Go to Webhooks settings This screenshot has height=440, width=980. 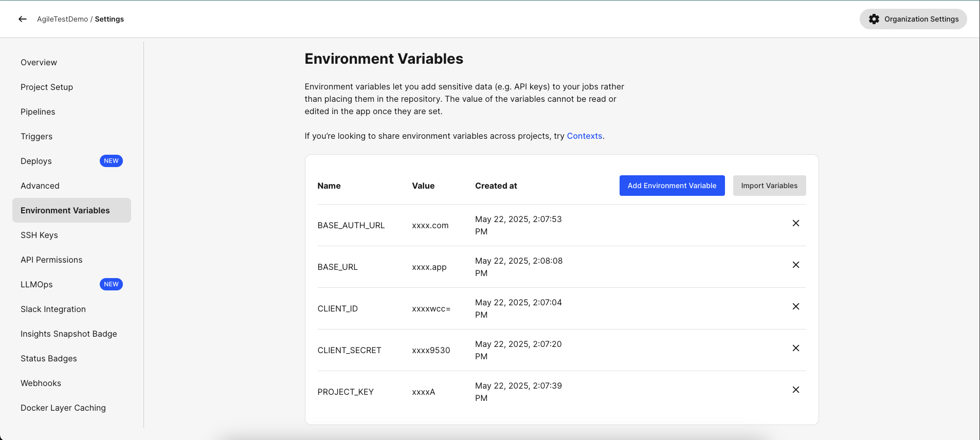(x=41, y=383)
